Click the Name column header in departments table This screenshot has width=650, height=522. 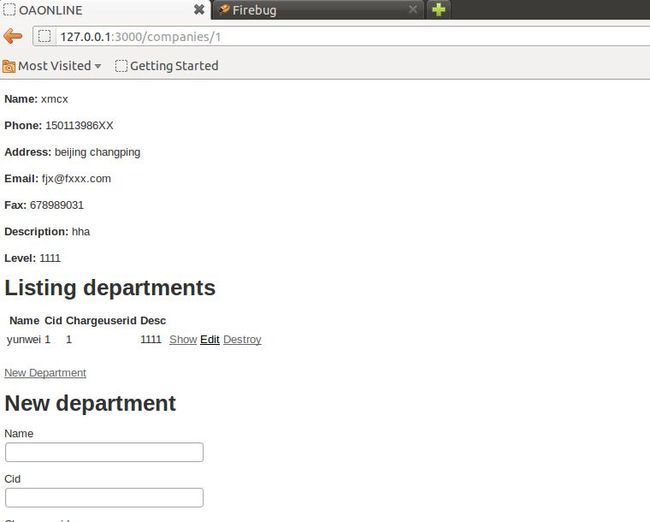pos(24,320)
